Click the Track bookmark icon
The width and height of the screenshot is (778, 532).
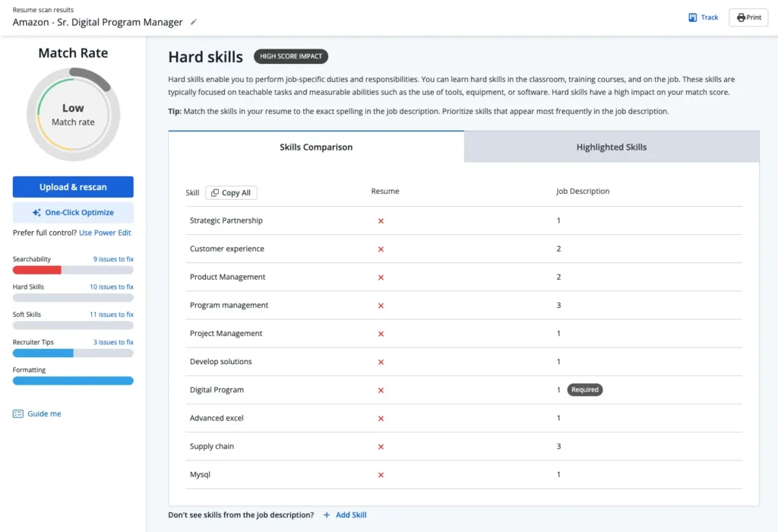693,17
